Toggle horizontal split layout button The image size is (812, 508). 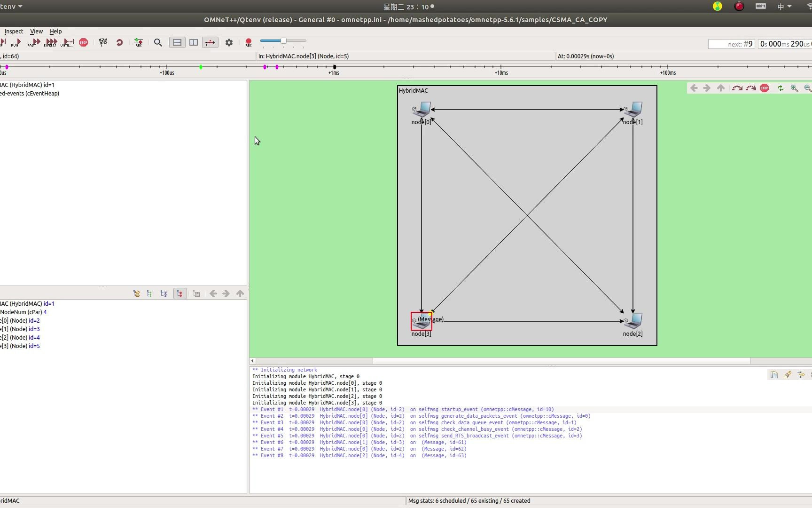tap(177, 42)
